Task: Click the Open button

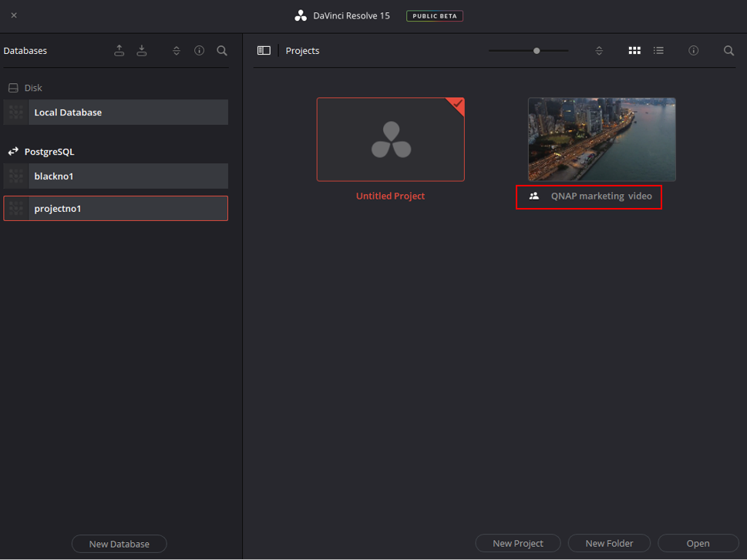Action: (x=698, y=543)
